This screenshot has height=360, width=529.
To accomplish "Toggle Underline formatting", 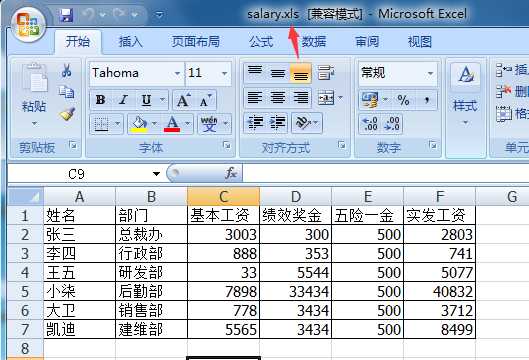I will (146, 100).
